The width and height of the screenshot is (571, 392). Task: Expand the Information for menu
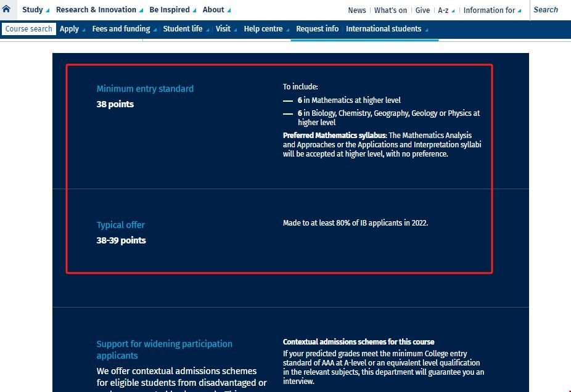tap(491, 10)
